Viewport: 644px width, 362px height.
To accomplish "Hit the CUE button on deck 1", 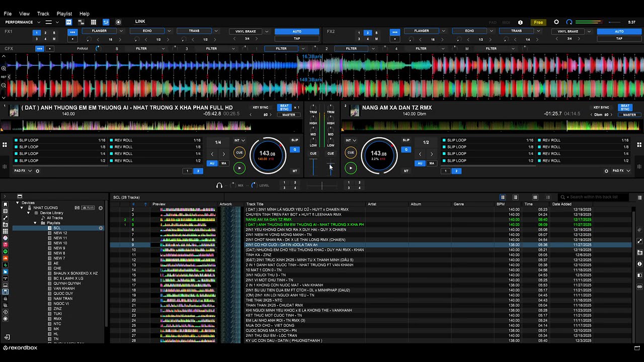I will tap(239, 153).
